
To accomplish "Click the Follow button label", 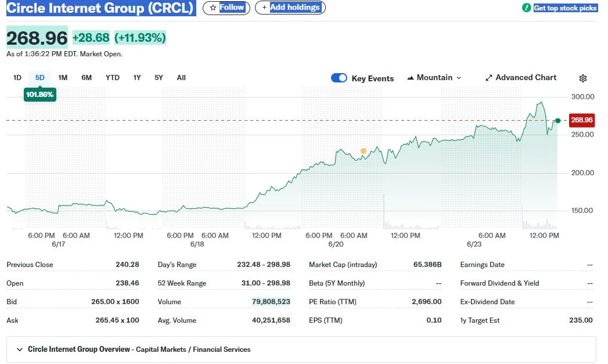I will tap(232, 8).
